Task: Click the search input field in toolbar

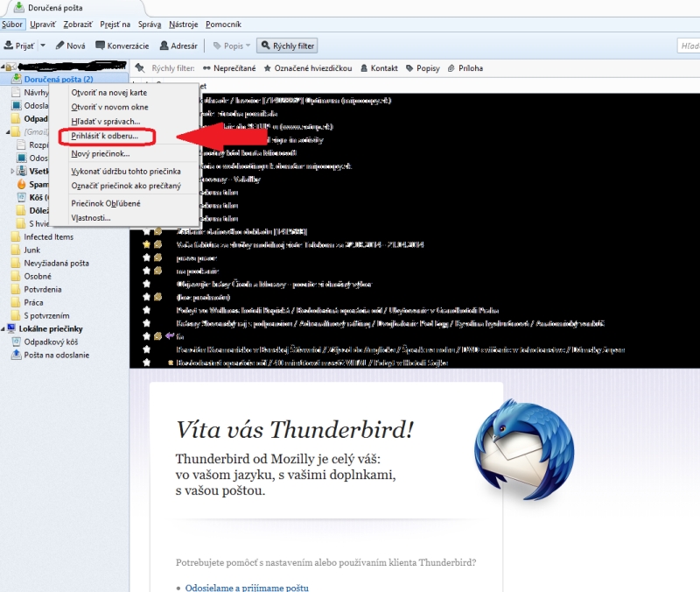Action: point(689,46)
